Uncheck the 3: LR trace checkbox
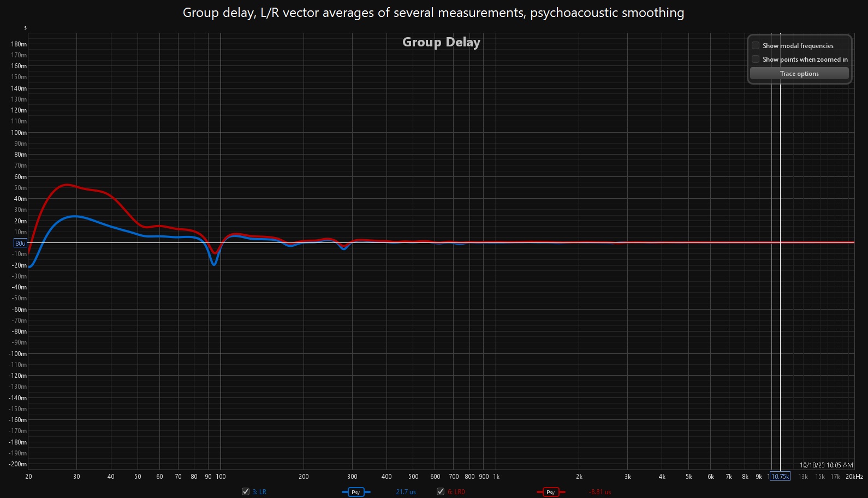868x498 pixels. pyautogui.click(x=246, y=491)
